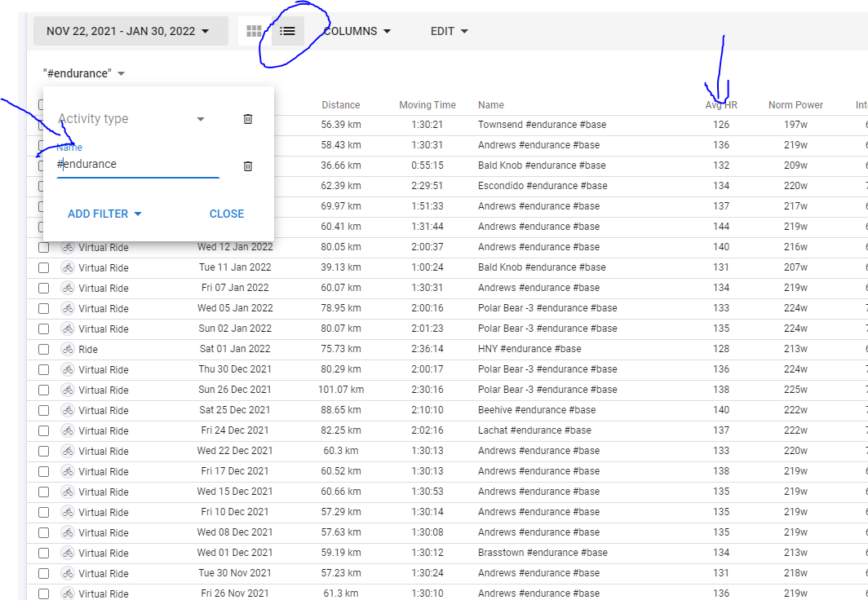This screenshot has height=600, width=868.
Task: Open the date range dropdown
Action: [x=128, y=31]
